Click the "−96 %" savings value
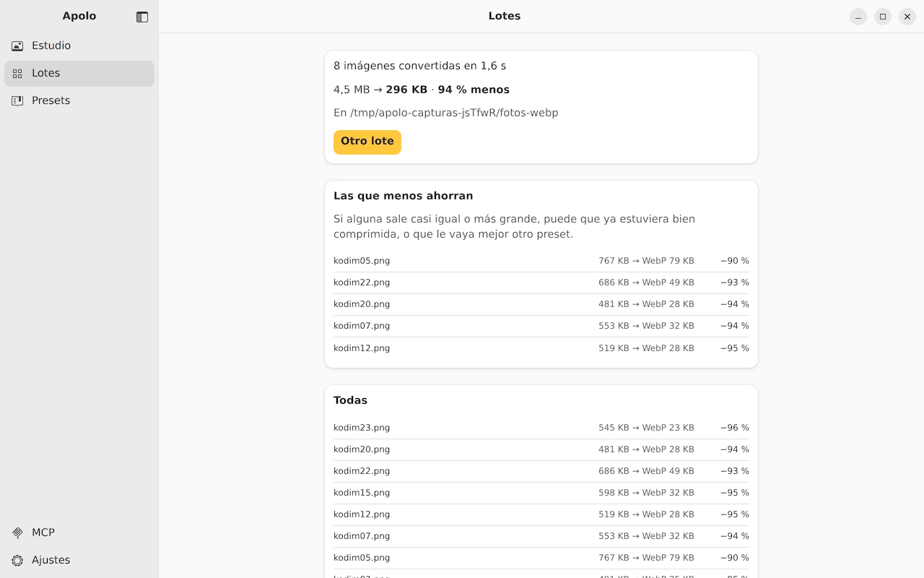The width and height of the screenshot is (924, 578). (x=735, y=428)
